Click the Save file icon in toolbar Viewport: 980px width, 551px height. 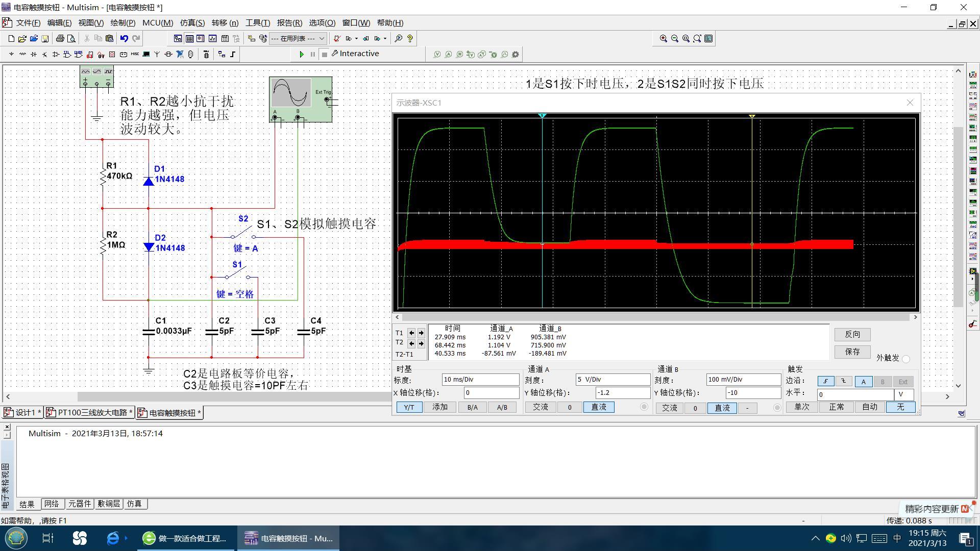point(45,38)
